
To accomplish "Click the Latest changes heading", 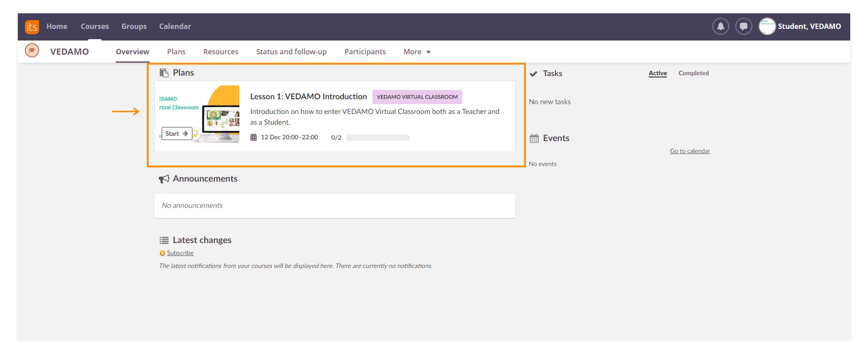I will [x=202, y=240].
